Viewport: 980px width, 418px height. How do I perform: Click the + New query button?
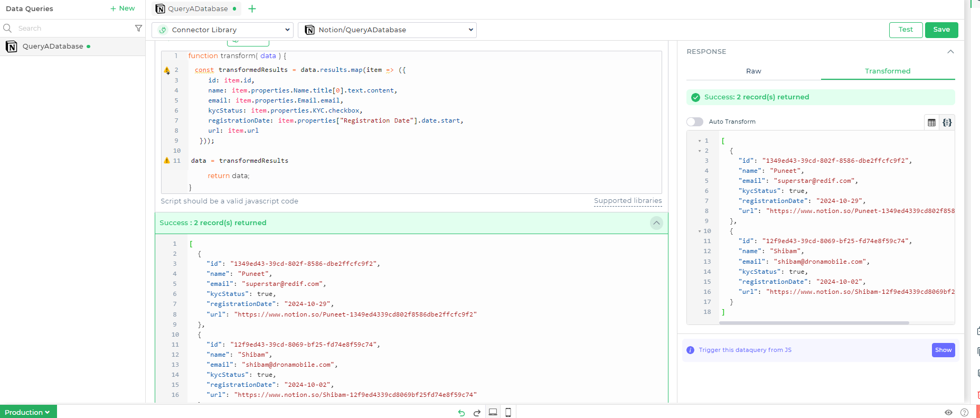coord(123,8)
